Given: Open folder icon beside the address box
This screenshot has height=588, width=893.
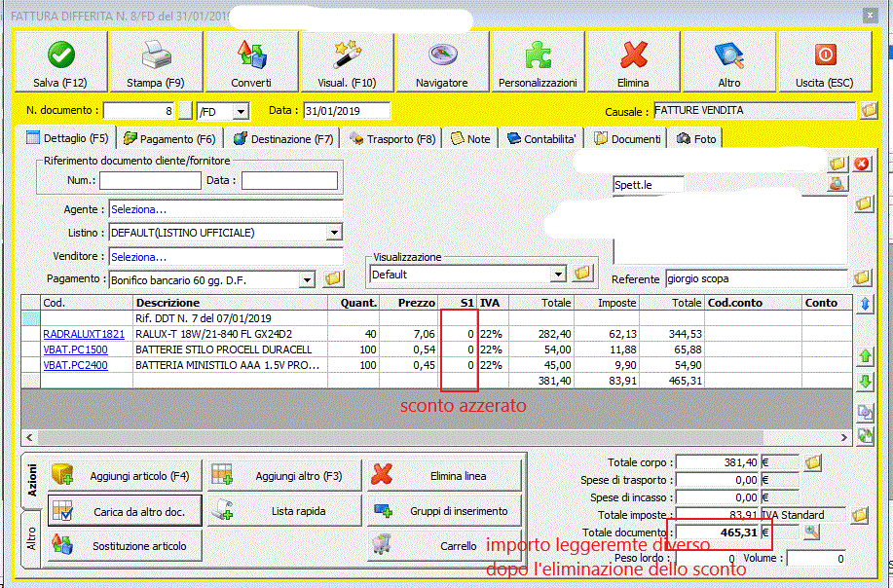Looking at the screenshot, I should (864, 203).
